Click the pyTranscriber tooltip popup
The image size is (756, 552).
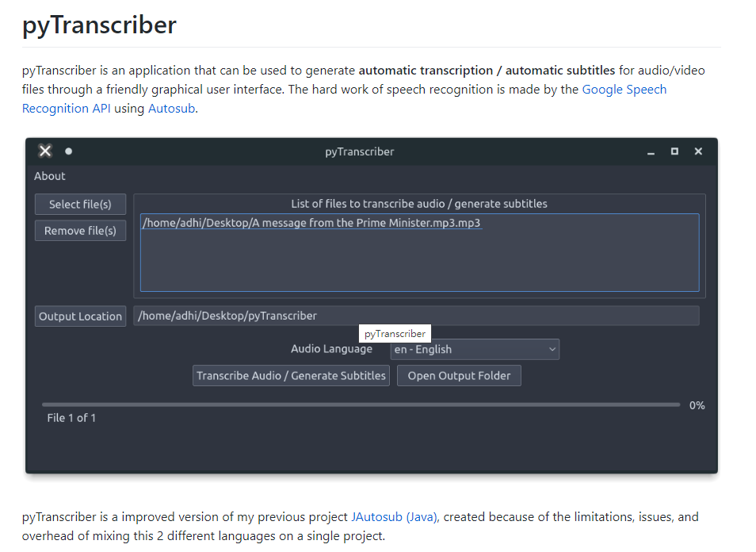(x=395, y=334)
